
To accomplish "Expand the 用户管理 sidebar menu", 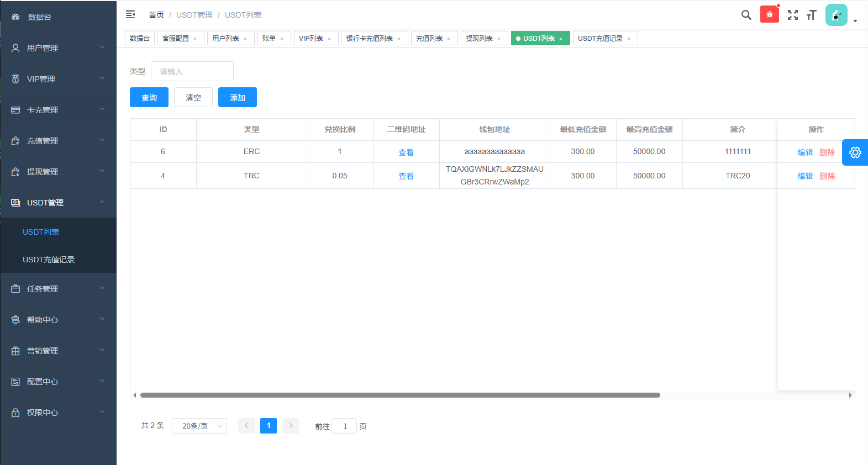I will point(58,48).
